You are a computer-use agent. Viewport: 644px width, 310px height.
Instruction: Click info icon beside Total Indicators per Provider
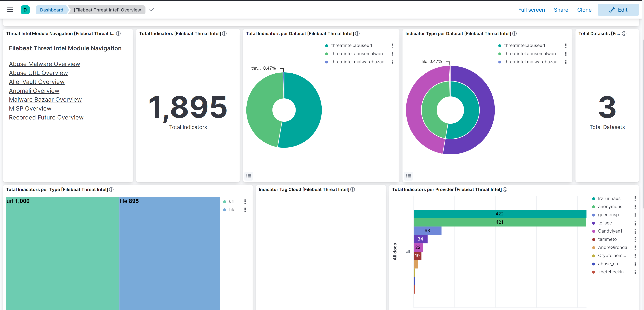(505, 190)
